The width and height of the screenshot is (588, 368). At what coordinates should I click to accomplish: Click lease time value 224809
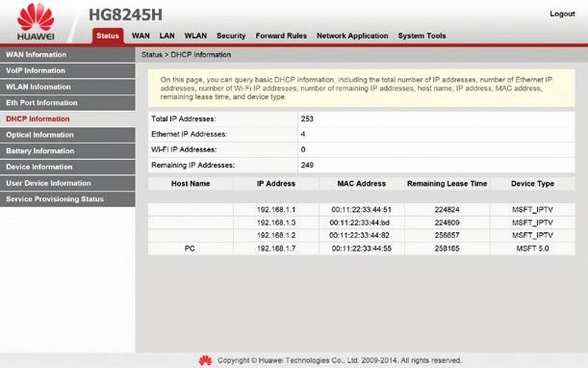447,223
